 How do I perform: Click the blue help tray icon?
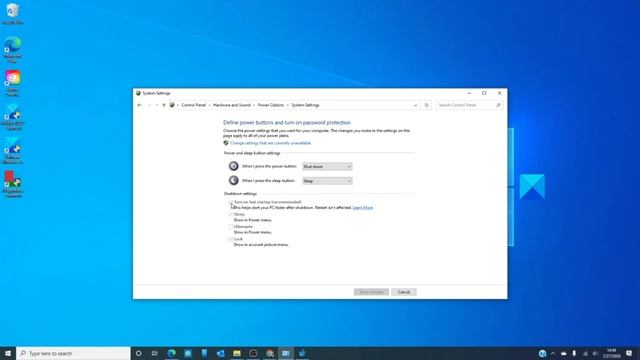542,353
